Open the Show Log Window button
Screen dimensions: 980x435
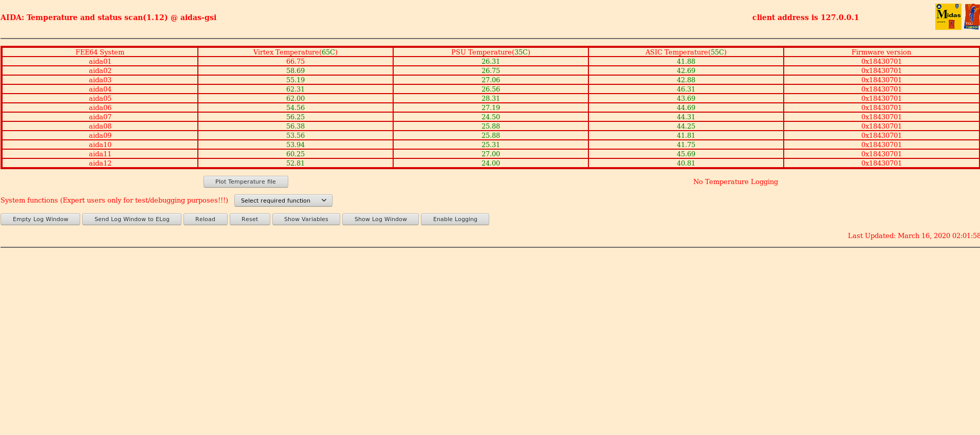pos(380,220)
